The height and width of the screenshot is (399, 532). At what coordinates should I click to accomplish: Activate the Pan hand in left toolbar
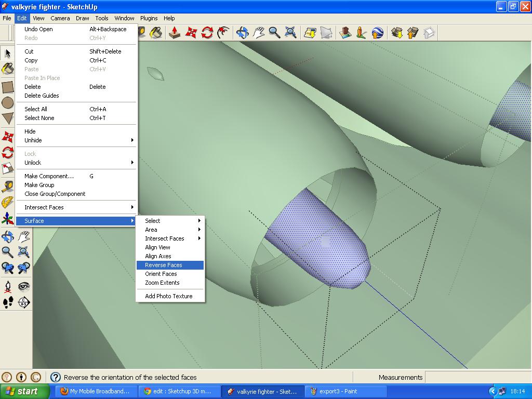click(x=23, y=236)
